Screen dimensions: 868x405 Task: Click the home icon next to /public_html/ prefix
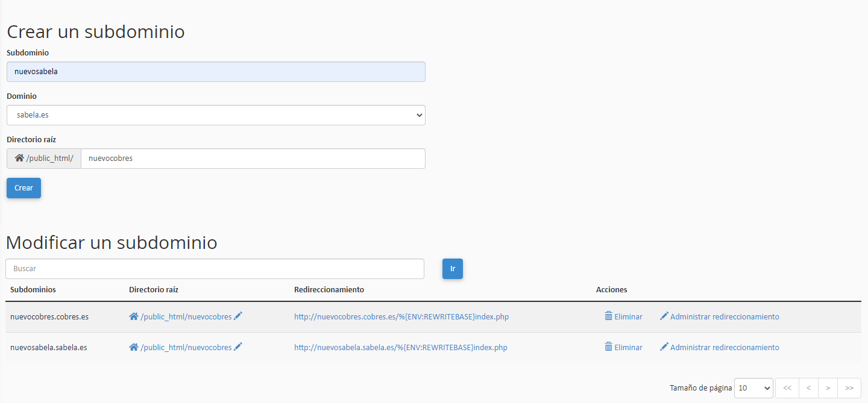pyautogui.click(x=19, y=158)
